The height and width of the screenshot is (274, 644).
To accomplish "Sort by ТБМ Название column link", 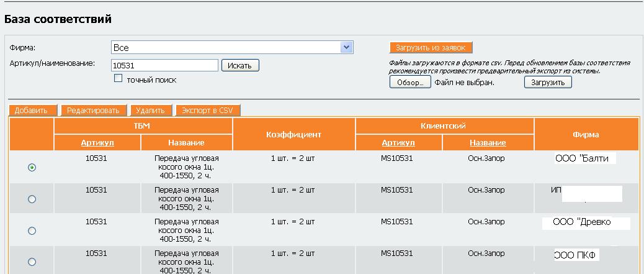I will [187, 143].
